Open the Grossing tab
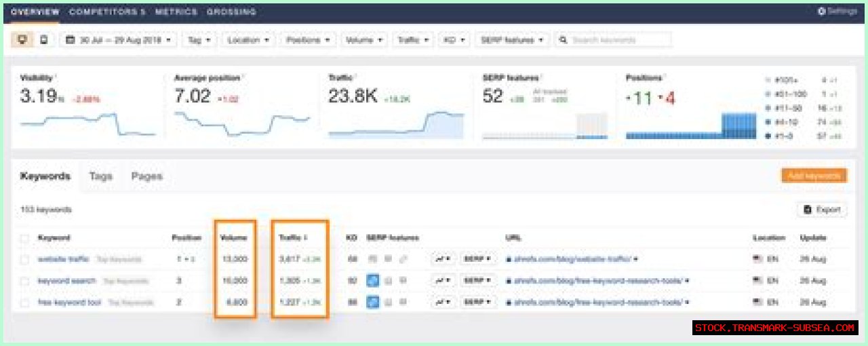868x346 pixels. [x=231, y=12]
